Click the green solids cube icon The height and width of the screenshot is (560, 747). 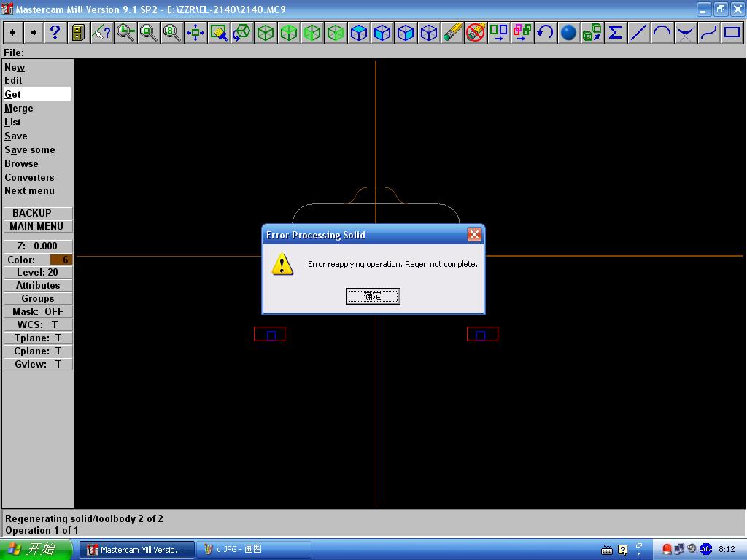592,33
